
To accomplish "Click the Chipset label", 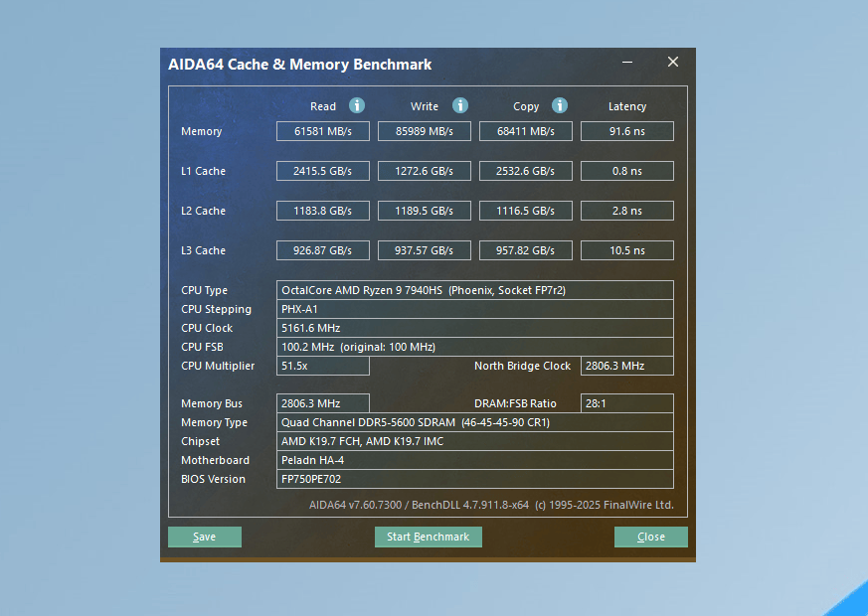I will [201, 441].
